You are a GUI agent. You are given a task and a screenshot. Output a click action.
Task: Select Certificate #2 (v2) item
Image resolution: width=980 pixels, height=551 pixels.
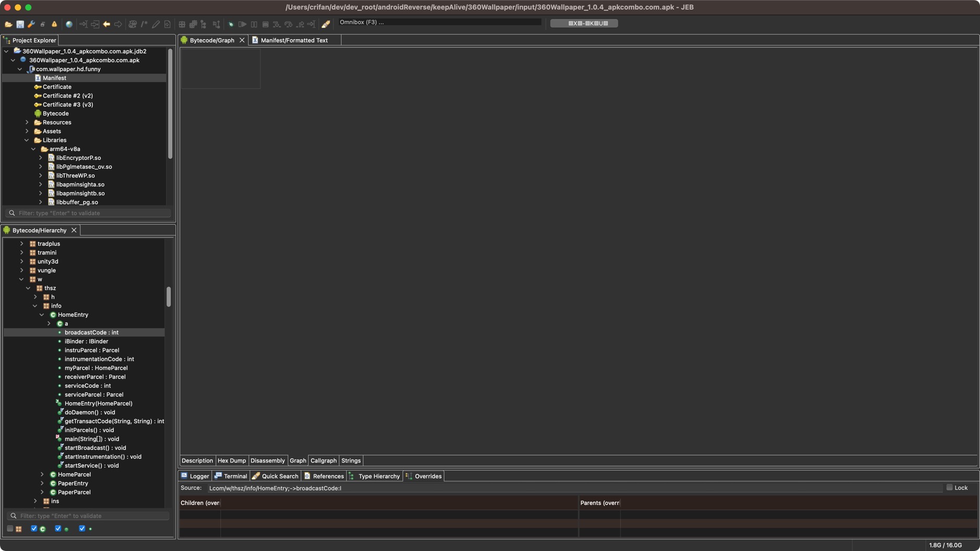tap(67, 96)
